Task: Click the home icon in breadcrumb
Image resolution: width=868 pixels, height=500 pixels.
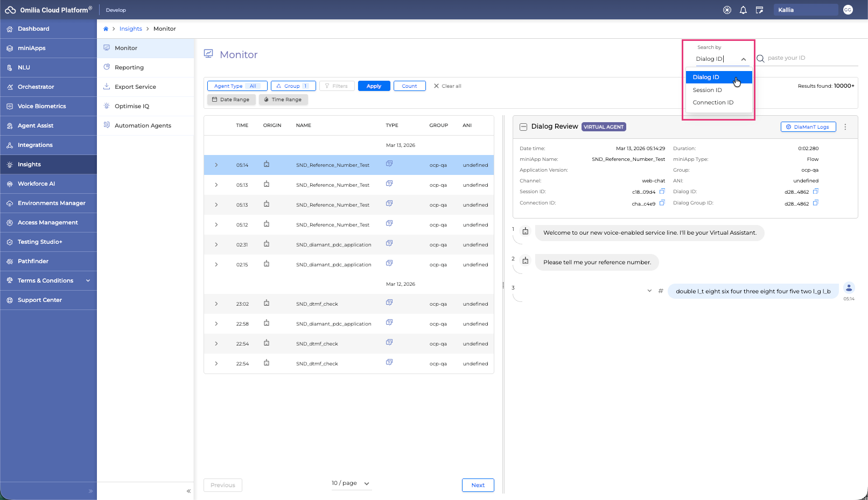Action: coord(106,29)
